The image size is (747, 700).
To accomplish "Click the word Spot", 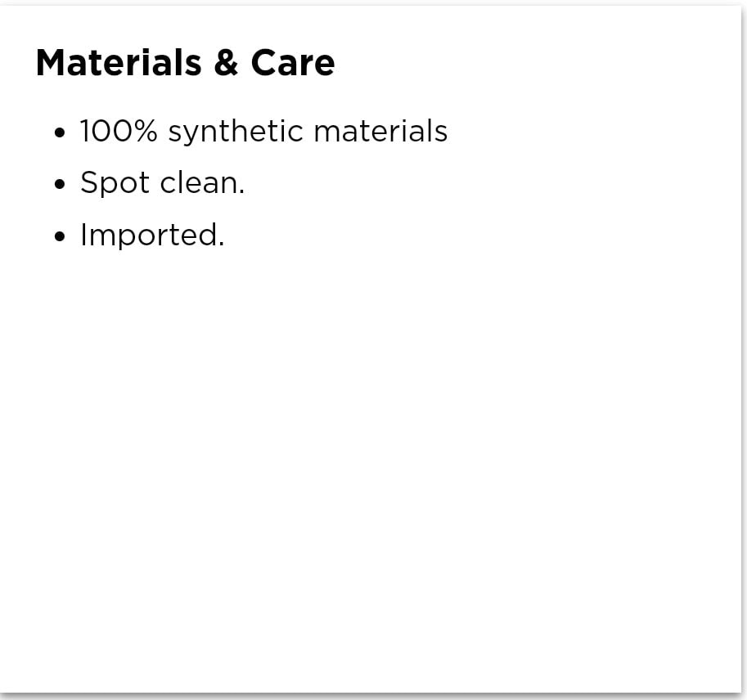I will point(115,183).
